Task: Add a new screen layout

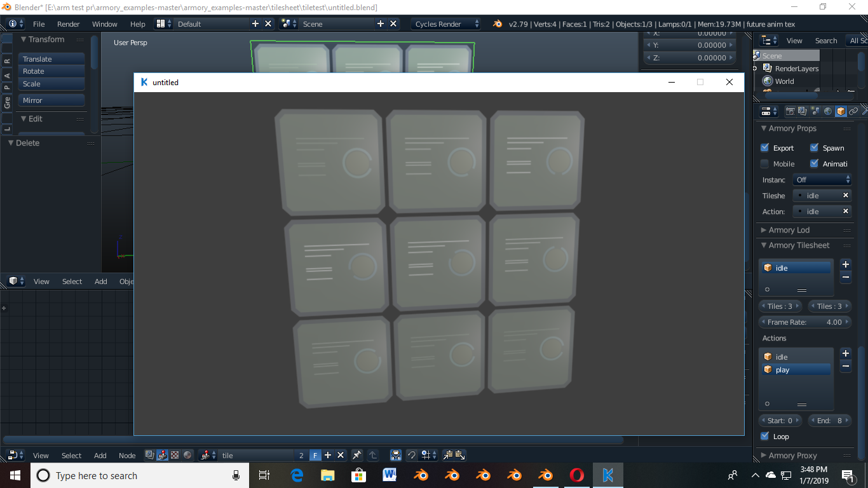Action: click(x=255, y=24)
